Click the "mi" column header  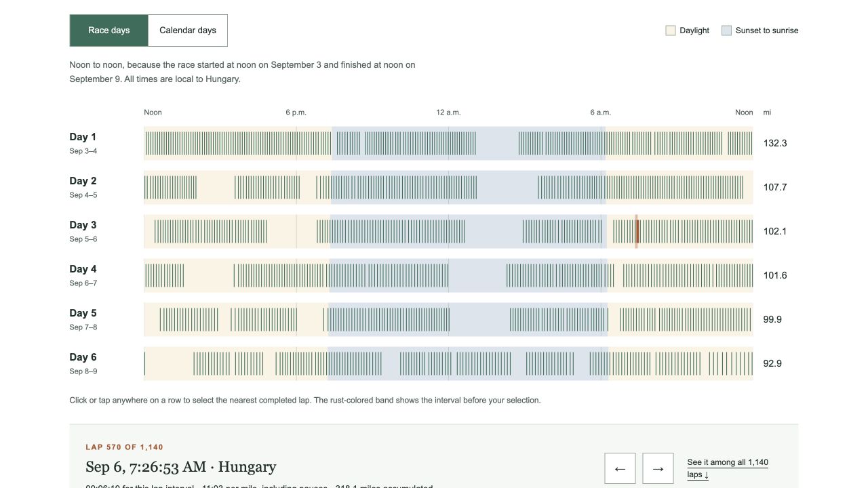pyautogui.click(x=767, y=113)
